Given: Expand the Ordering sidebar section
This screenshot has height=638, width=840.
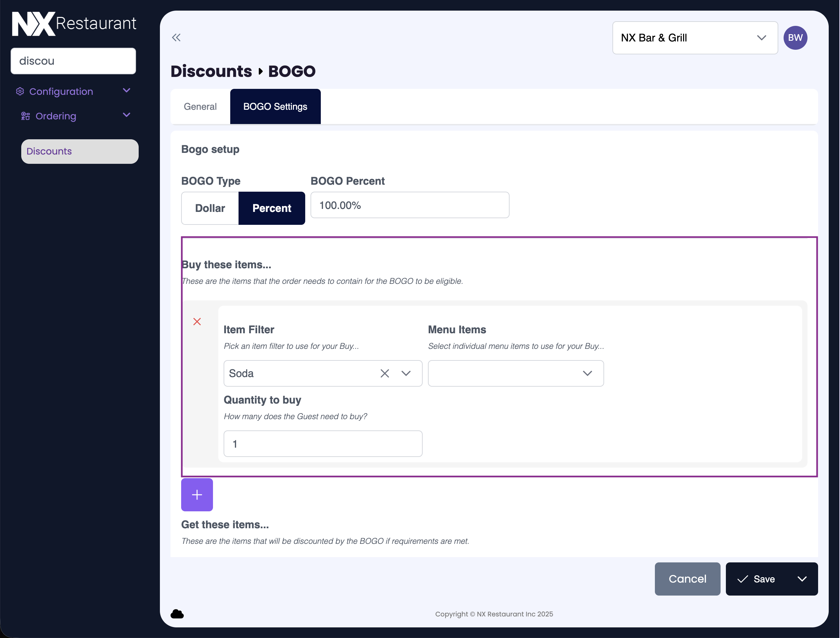Looking at the screenshot, I should (126, 115).
